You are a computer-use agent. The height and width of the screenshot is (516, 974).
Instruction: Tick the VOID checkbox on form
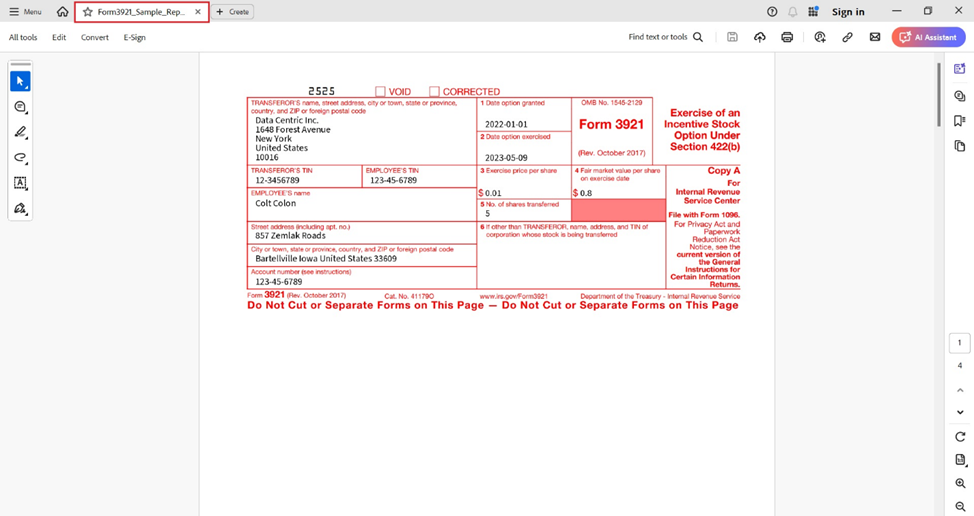pos(380,91)
